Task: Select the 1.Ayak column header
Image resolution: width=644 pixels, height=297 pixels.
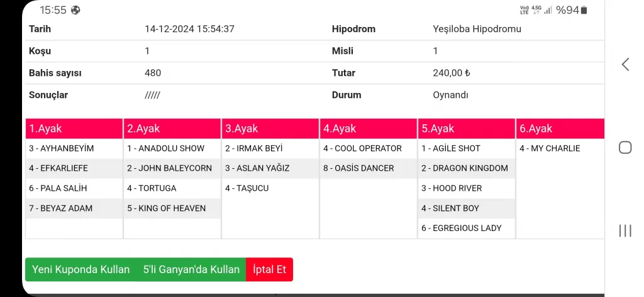Action: tap(74, 129)
